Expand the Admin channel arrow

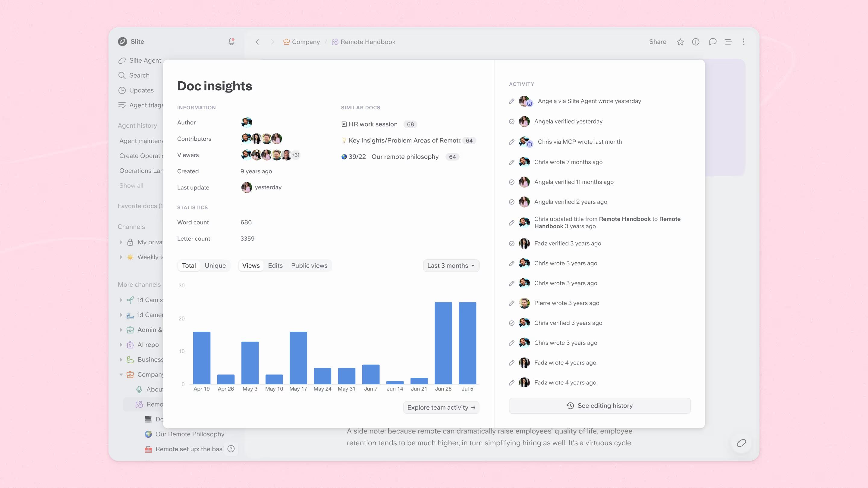121,330
